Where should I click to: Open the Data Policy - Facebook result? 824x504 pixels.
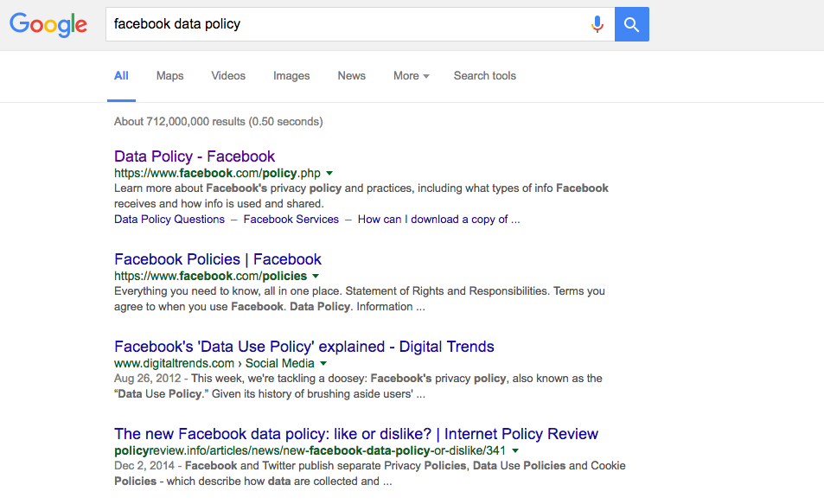195,156
